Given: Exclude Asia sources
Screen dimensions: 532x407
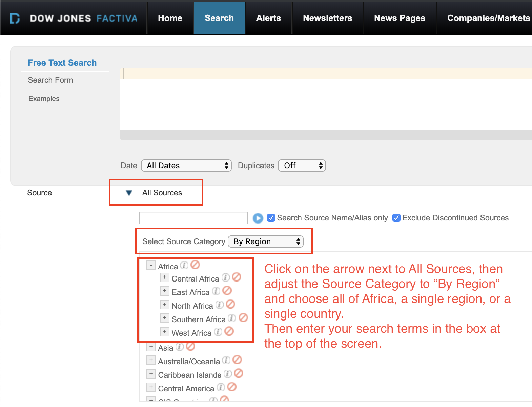Looking at the screenshot, I should click(x=190, y=346).
